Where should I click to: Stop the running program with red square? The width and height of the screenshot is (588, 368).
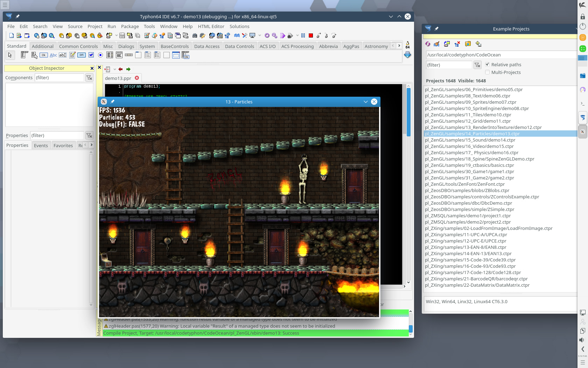coord(311,35)
